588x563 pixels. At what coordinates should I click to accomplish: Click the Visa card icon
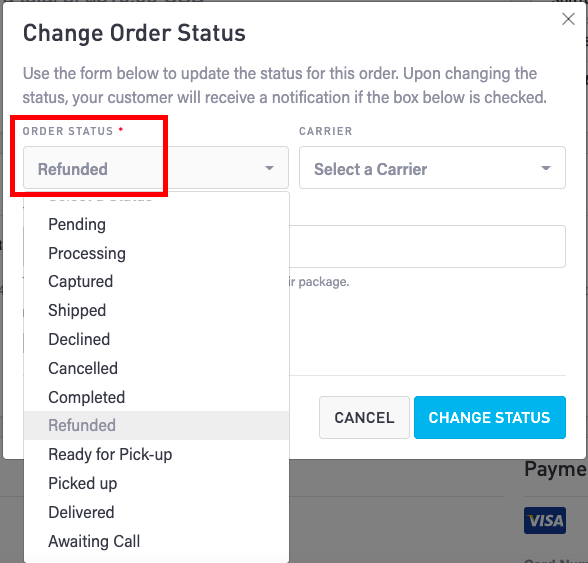[544, 520]
